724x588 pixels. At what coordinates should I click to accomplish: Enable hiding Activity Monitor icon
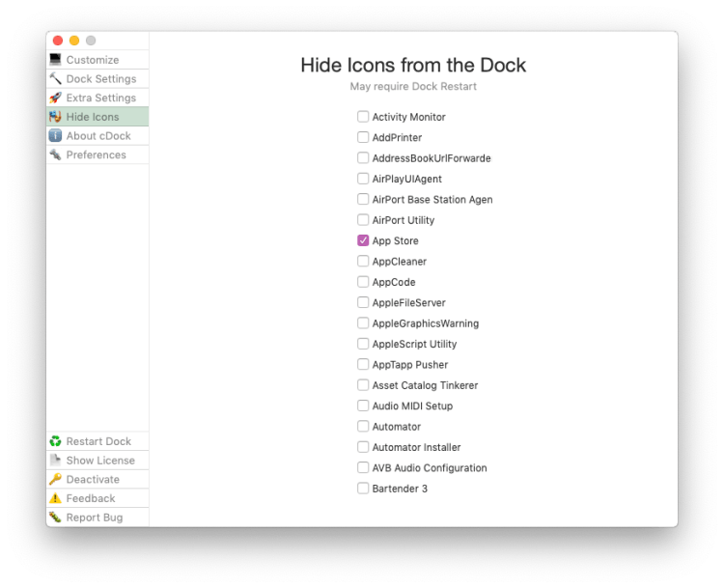[x=363, y=117]
